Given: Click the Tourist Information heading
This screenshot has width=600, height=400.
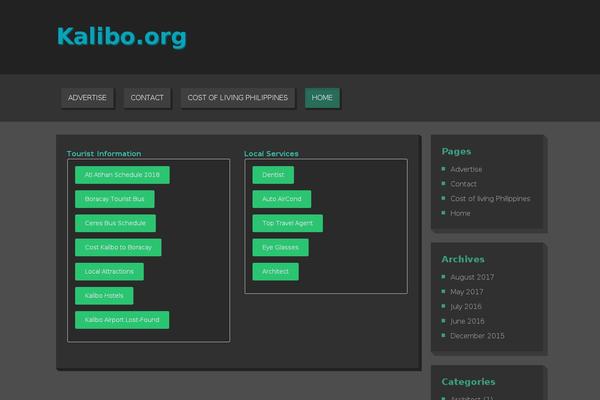Looking at the screenshot, I should (x=104, y=153).
